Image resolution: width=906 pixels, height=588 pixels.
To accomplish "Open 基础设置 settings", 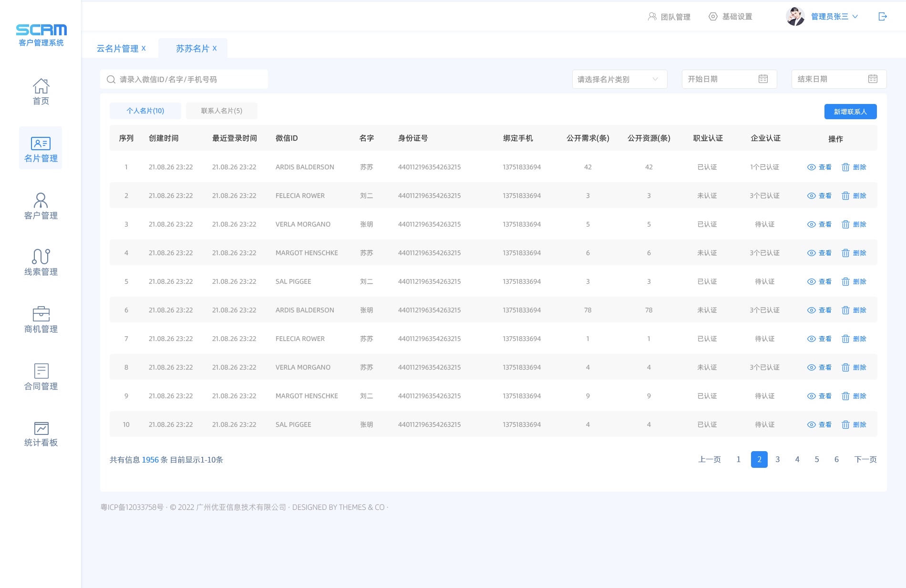I will [731, 17].
